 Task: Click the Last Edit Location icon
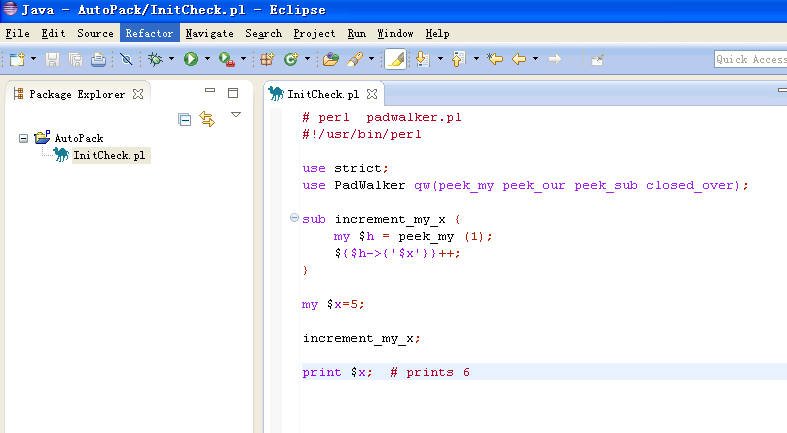point(495,60)
